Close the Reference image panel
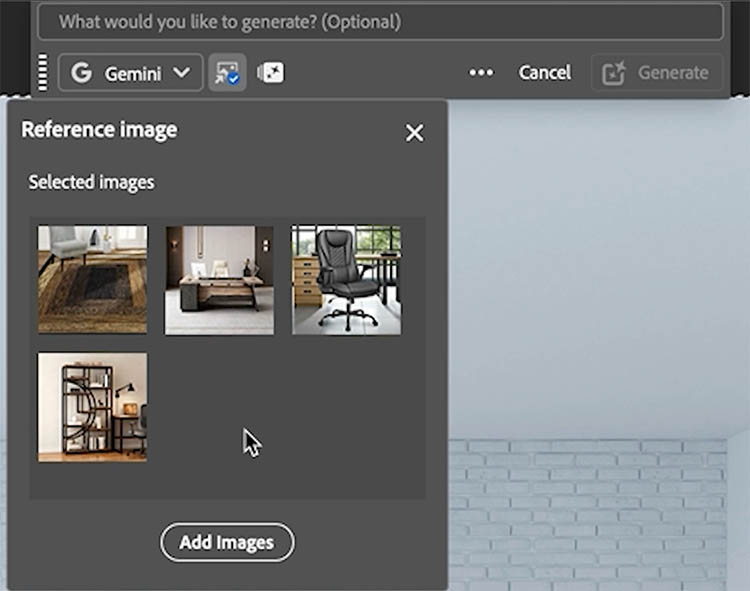The width and height of the screenshot is (750, 591). tap(414, 133)
